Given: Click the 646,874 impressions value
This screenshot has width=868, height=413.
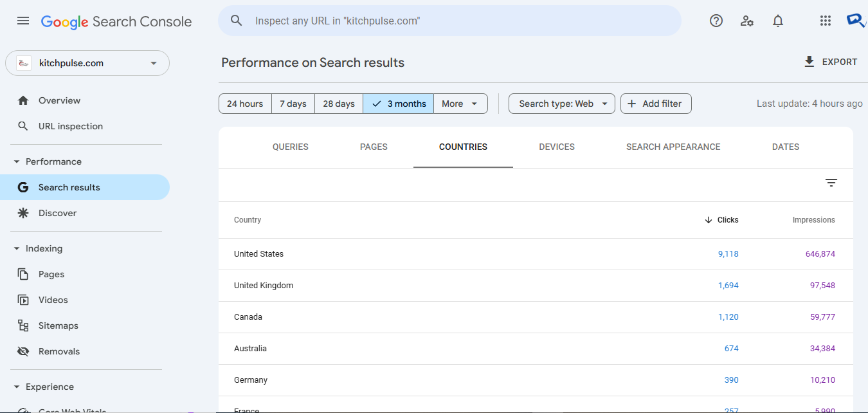Looking at the screenshot, I should [820, 254].
